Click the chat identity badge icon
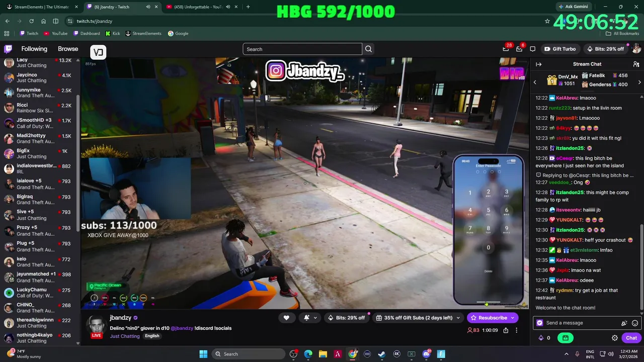 tap(540, 323)
